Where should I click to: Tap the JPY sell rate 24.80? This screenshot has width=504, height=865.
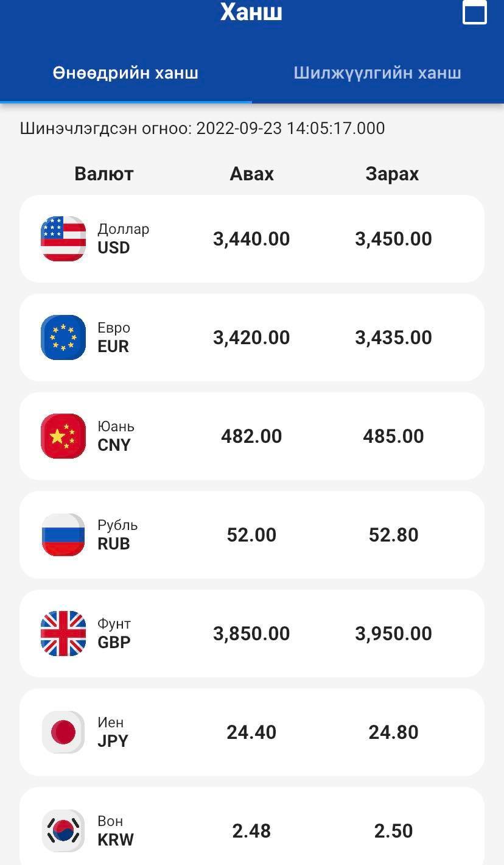[x=393, y=732]
